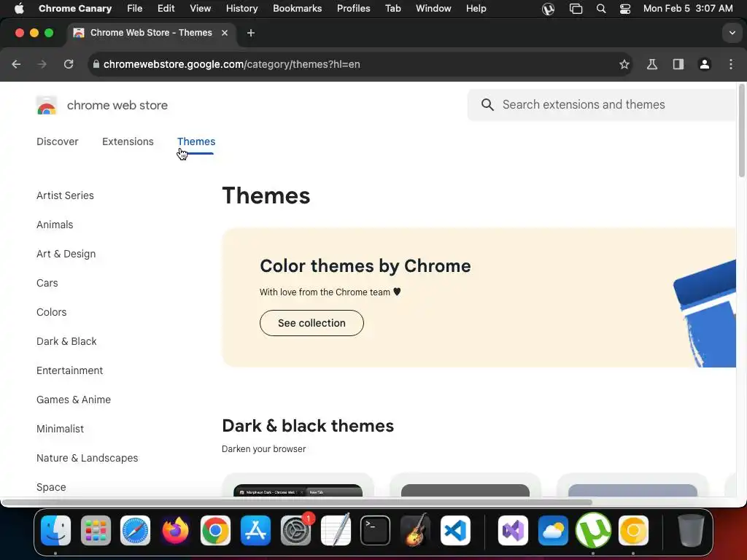Viewport: 747px width, 560px height.
Task: Click the Search extensions and themes field
Action: tap(602, 105)
